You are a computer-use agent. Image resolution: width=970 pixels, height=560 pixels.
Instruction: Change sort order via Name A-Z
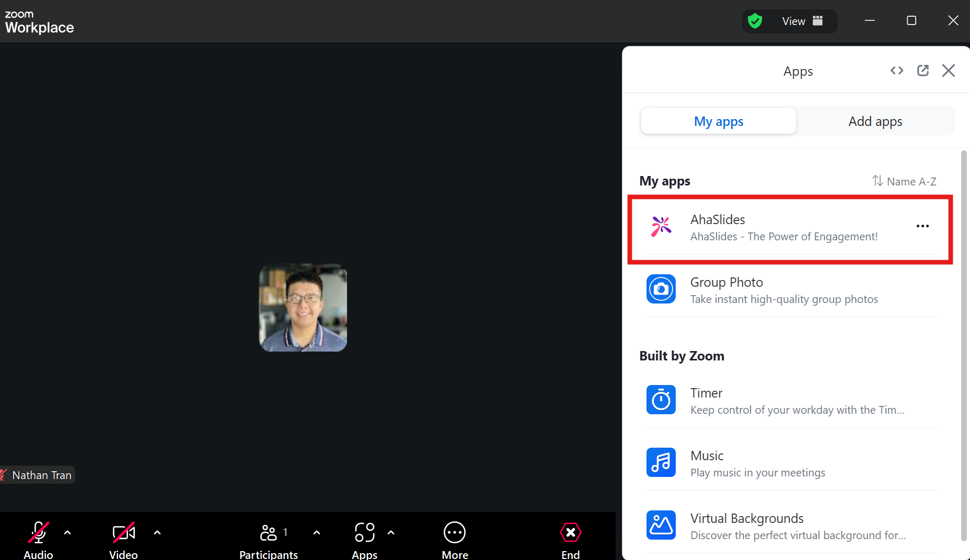[x=904, y=181]
